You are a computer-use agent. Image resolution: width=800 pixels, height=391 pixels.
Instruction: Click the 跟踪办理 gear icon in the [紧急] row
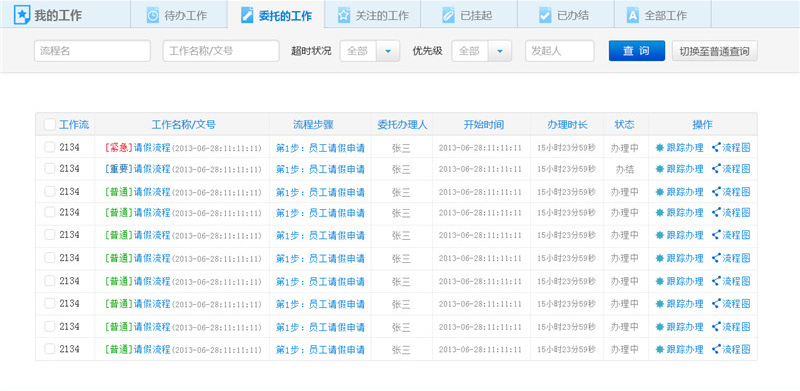tap(660, 148)
